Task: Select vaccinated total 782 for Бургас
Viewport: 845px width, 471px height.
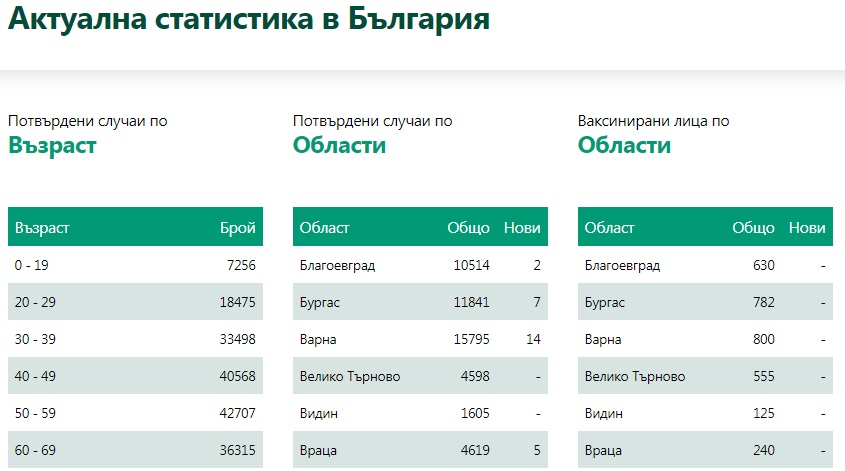Action: point(764,302)
